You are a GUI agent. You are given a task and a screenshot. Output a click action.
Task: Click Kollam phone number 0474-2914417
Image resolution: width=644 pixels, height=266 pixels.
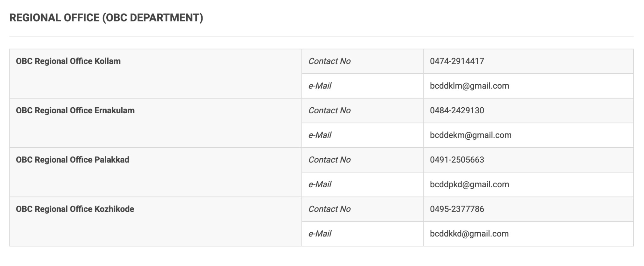[457, 61]
